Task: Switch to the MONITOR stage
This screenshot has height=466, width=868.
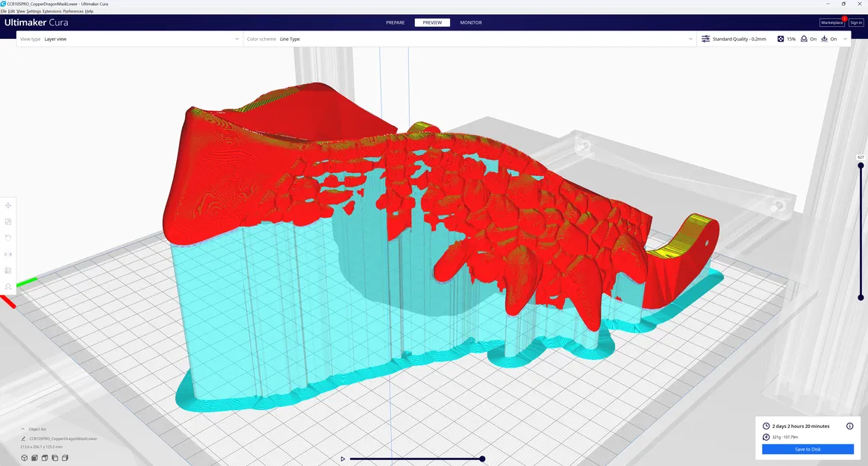Action: click(x=471, y=22)
